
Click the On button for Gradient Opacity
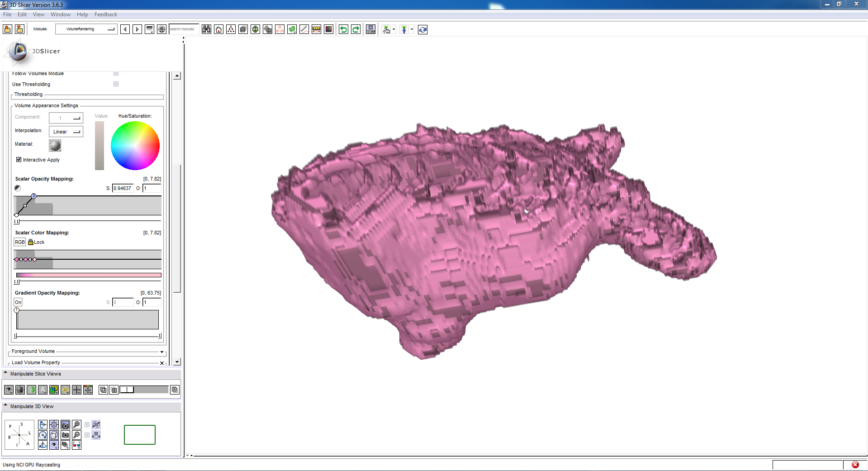(x=18, y=302)
